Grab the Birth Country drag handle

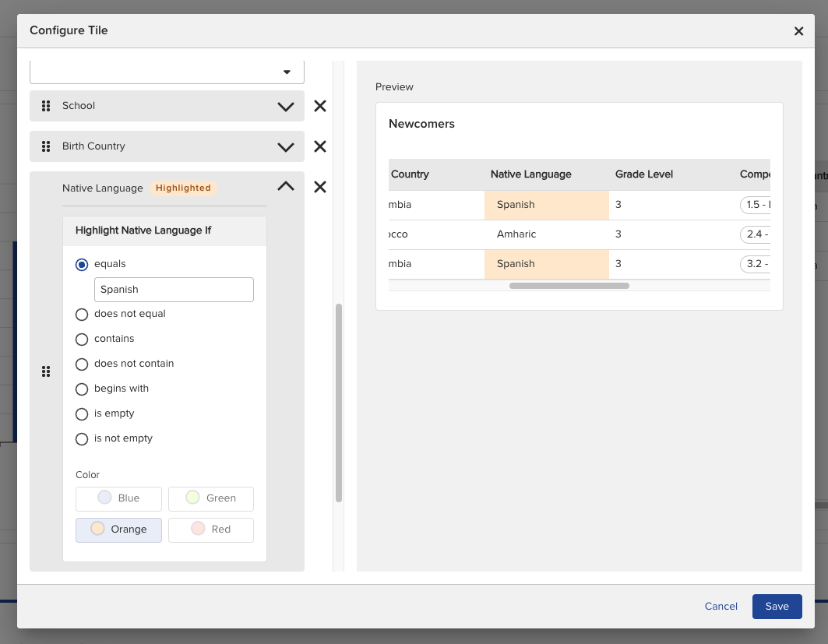(x=46, y=146)
